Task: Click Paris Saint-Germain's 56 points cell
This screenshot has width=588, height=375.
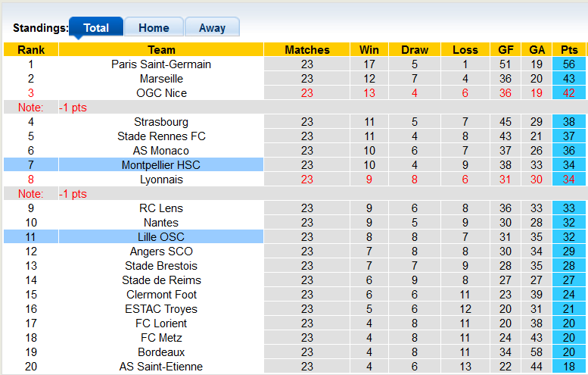Action: (569, 64)
